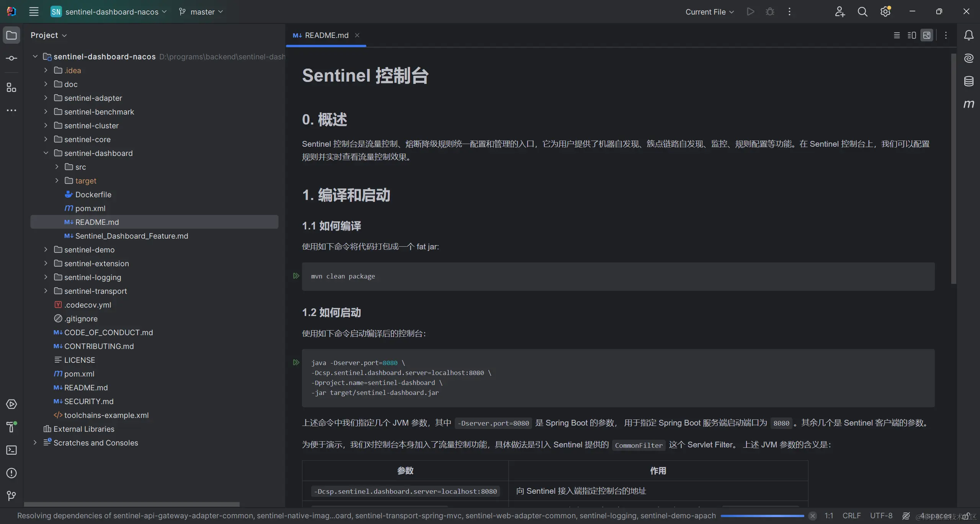Select the .codecov.yml file
Screen dimensions: 980x524
click(x=88, y=305)
